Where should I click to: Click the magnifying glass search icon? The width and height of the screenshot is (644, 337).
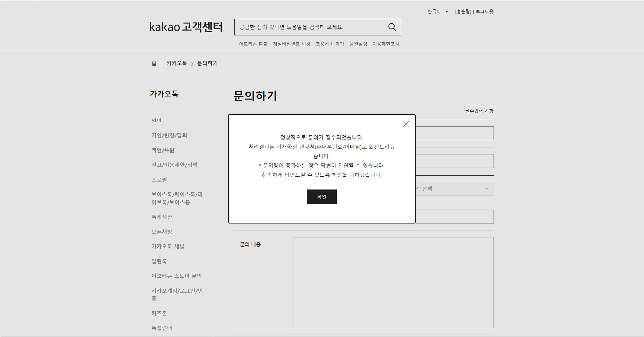tap(392, 27)
